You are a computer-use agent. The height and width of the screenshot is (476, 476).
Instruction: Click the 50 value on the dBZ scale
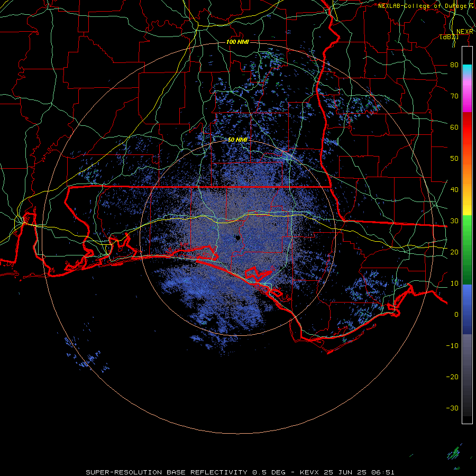coord(454,159)
